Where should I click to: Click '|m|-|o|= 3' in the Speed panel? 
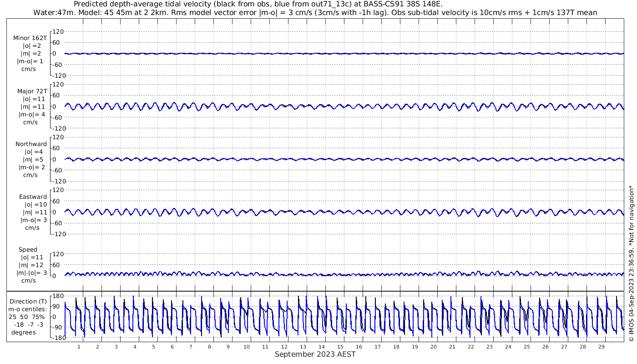32,273
